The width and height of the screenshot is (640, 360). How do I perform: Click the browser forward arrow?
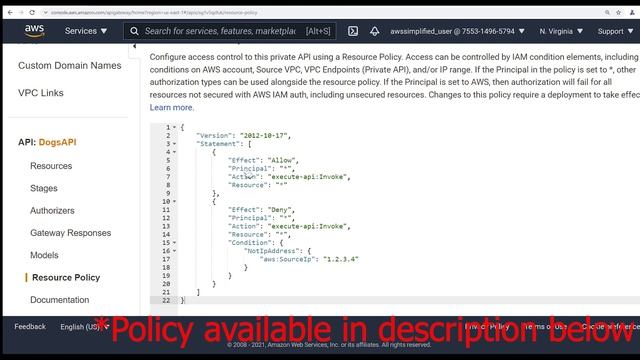(21, 13)
